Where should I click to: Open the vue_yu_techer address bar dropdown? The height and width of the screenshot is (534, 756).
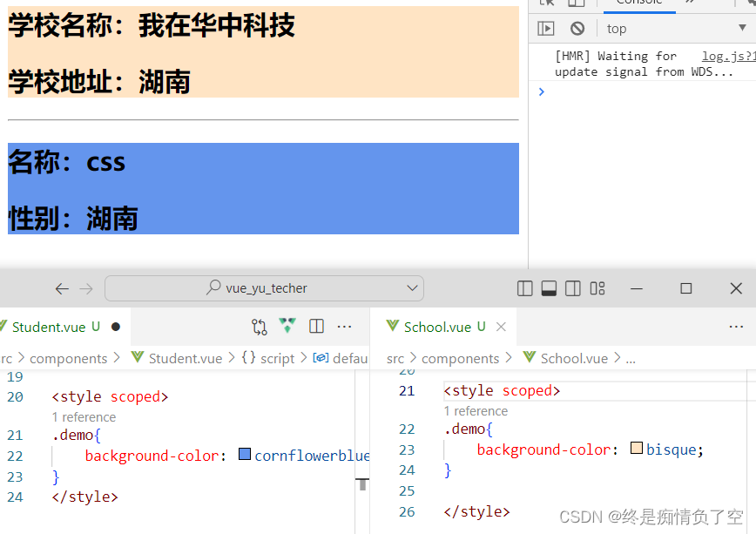411,287
